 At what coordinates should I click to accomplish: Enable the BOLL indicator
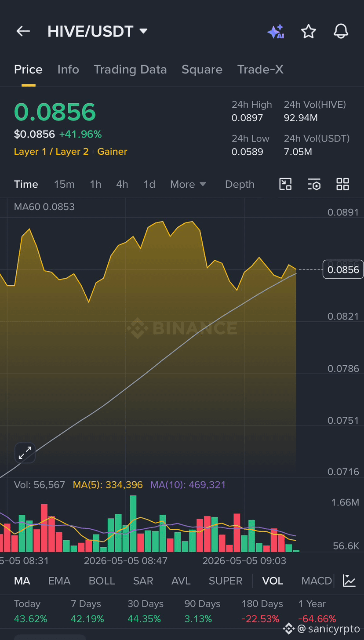tap(102, 581)
